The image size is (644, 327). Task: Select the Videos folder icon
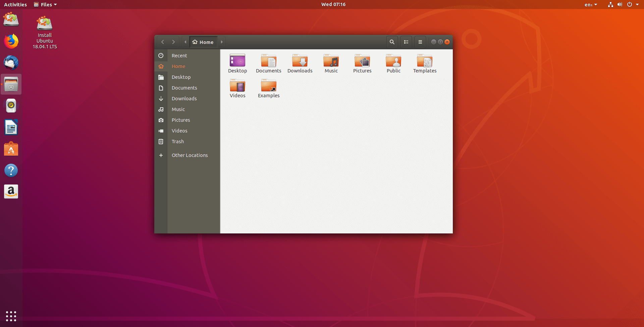tap(237, 88)
